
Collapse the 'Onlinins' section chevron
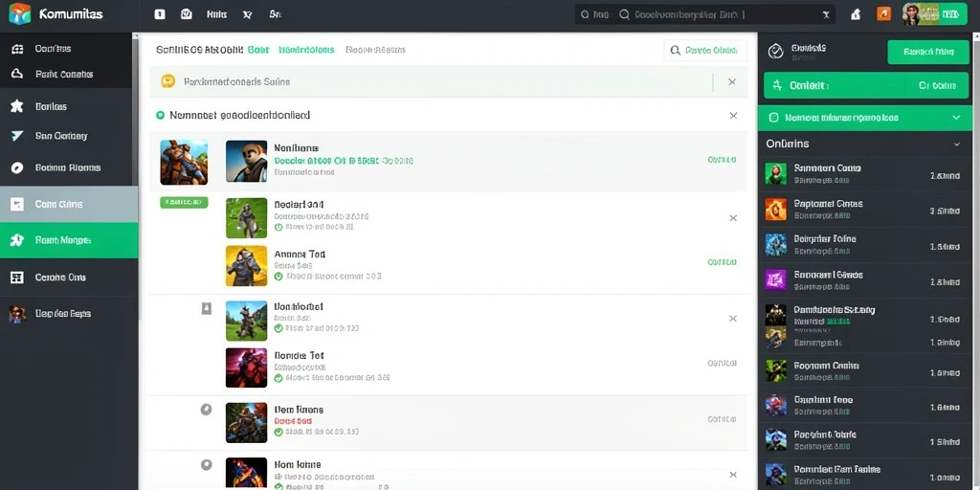pyautogui.click(x=956, y=145)
